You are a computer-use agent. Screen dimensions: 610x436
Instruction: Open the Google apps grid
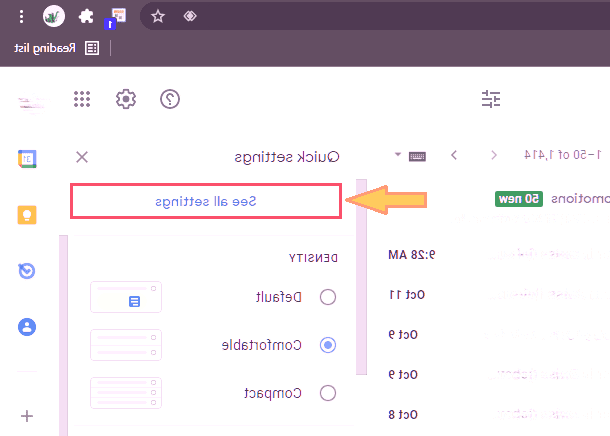tap(83, 99)
